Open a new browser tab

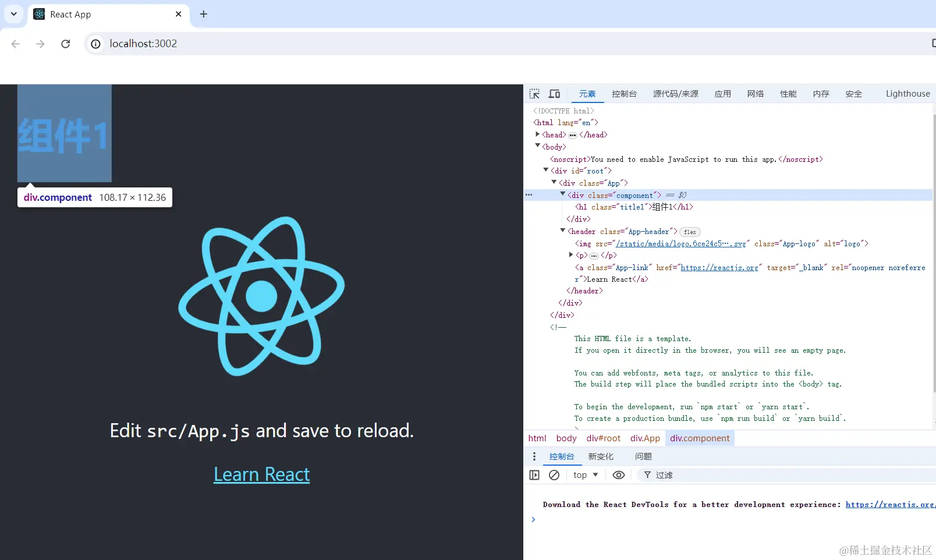[203, 14]
